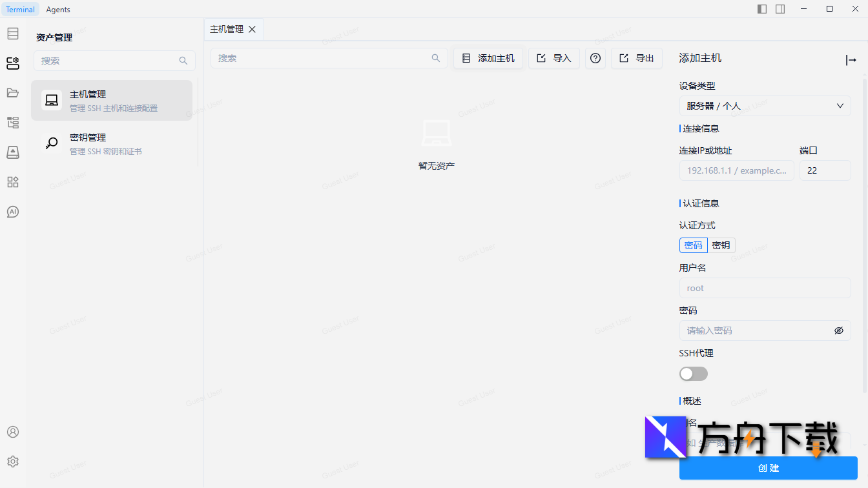Focus the 资产管理 search field

114,61
